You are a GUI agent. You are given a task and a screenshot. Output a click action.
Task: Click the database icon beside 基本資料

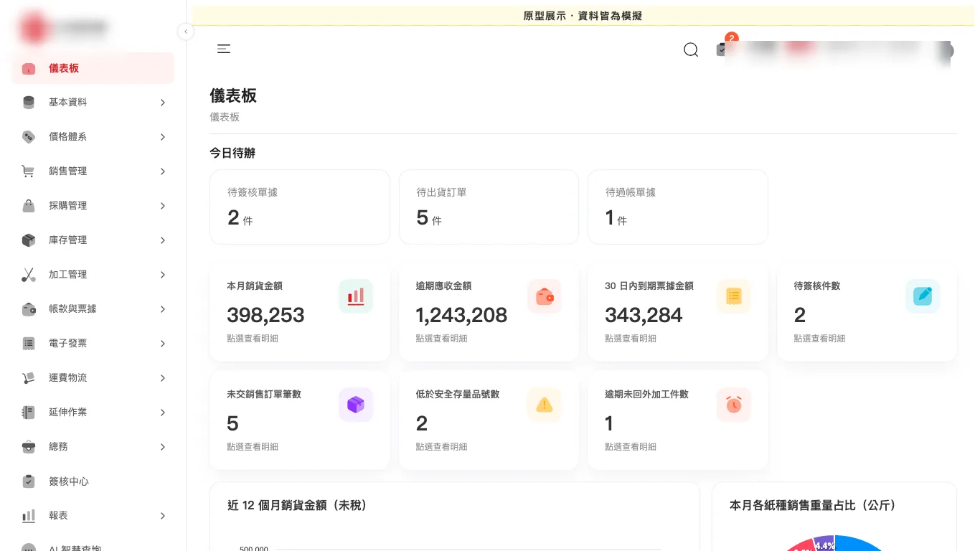point(29,103)
